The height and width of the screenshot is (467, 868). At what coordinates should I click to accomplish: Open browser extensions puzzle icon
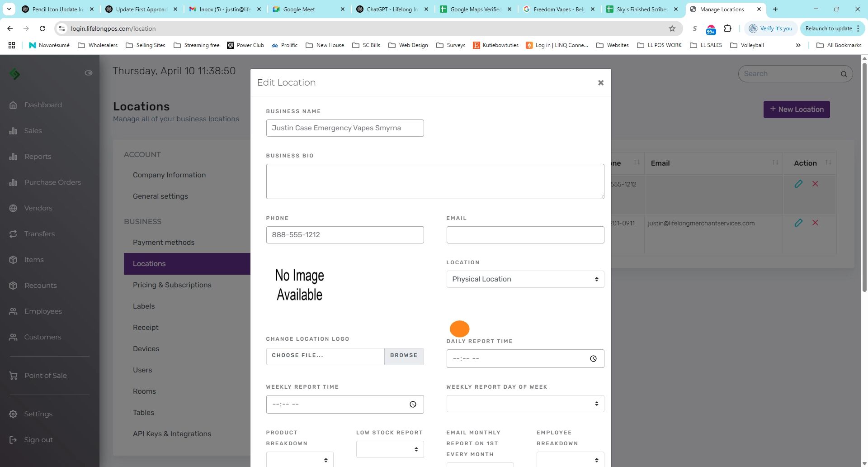click(727, 29)
